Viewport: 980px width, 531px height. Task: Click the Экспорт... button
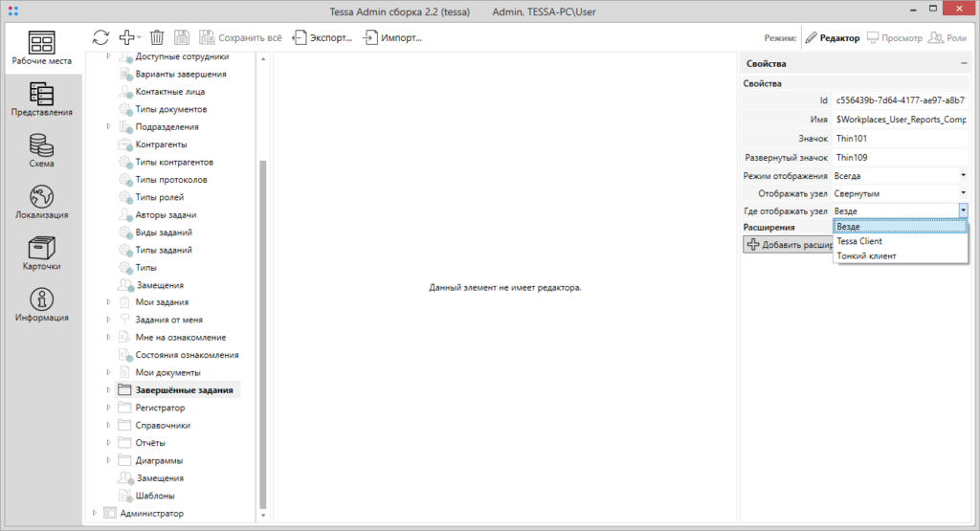[323, 38]
